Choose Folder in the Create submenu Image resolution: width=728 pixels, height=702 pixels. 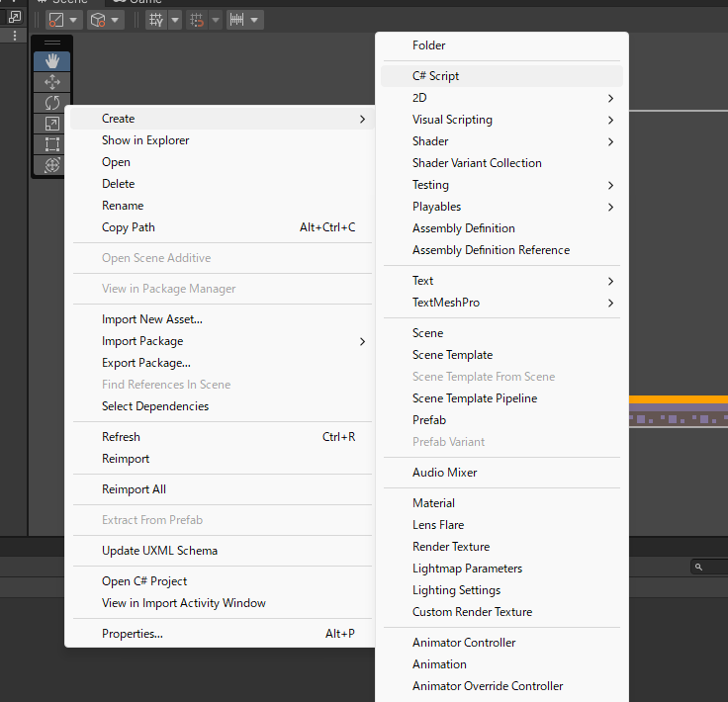(501, 45)
